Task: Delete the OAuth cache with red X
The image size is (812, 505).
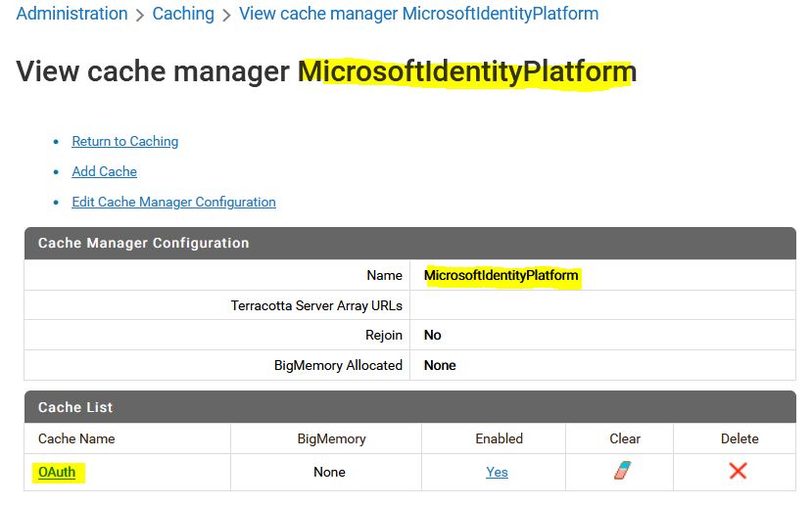Action: click(x=738, y=471)
